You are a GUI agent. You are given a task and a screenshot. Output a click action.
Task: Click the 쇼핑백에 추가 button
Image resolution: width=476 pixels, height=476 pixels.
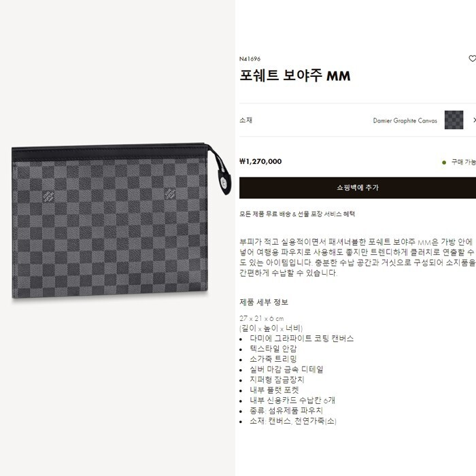coord(358,188)
